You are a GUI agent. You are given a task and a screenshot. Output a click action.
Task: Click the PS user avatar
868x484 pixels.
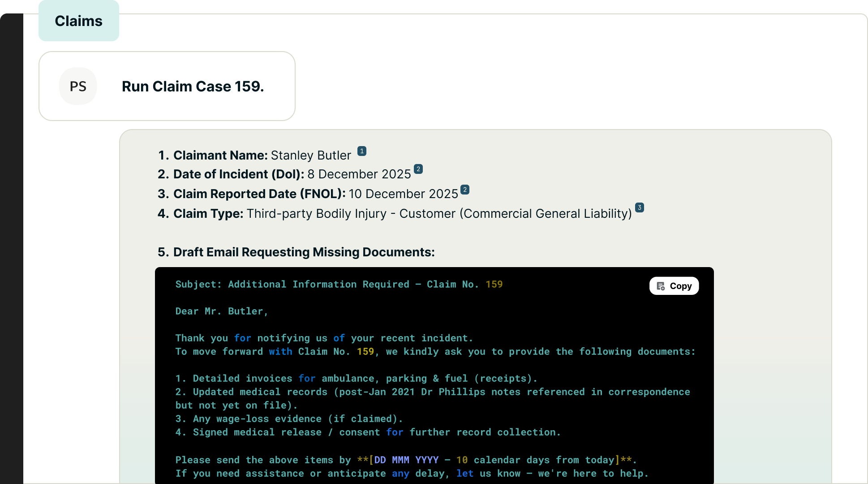(x=78, y=86)
